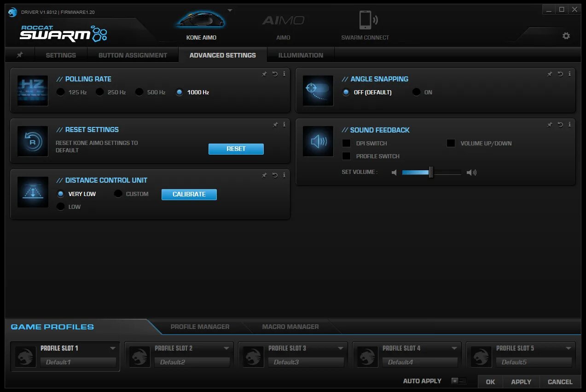The height and width of the screenshot is (392, 586).
Task: Click the Kone AIMO mouse device icon
Action: tap(201, 19)
